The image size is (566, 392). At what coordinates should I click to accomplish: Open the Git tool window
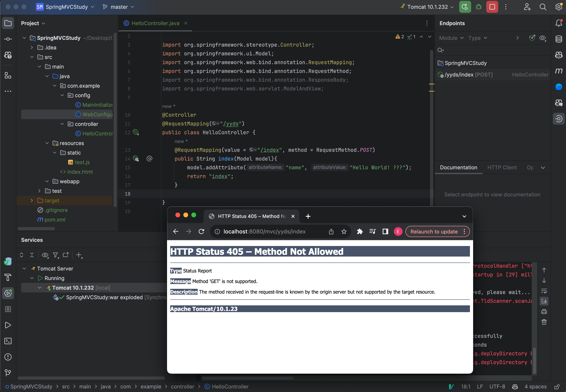point(8,373)
